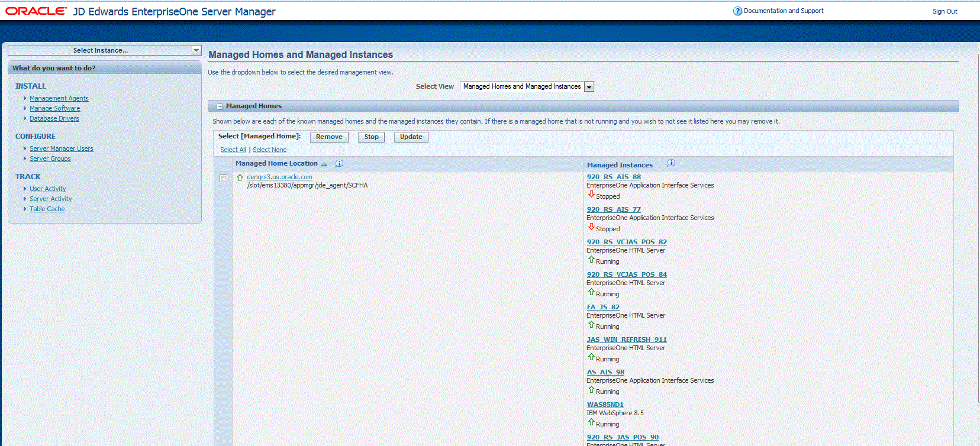Collapse the Managed Homes section
The width and height of the screenshot is (980, 446).
tap(220, 106)
